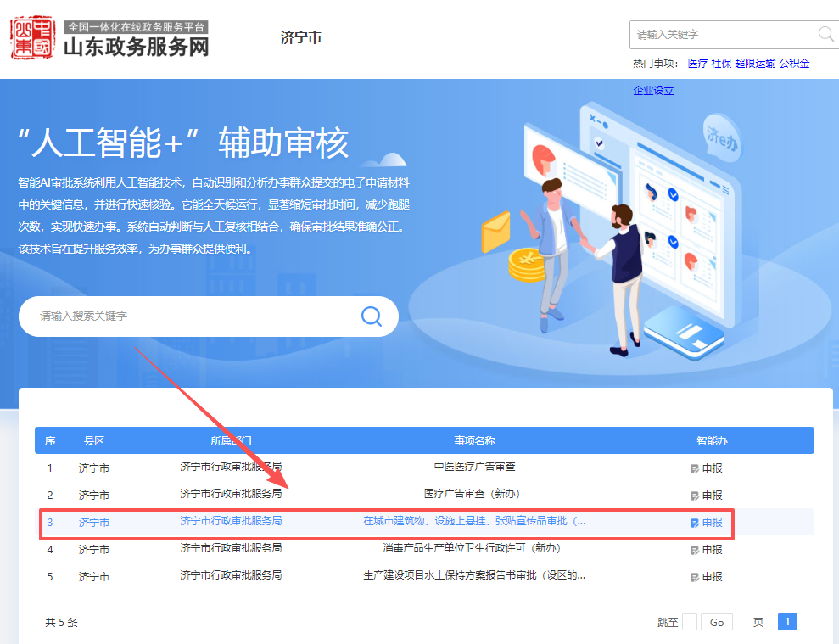Open 在城市建筑物、设施上悬挂、张贴宣传品审批 item
Viewport: 839px width, 644px height.
[474, 521]
